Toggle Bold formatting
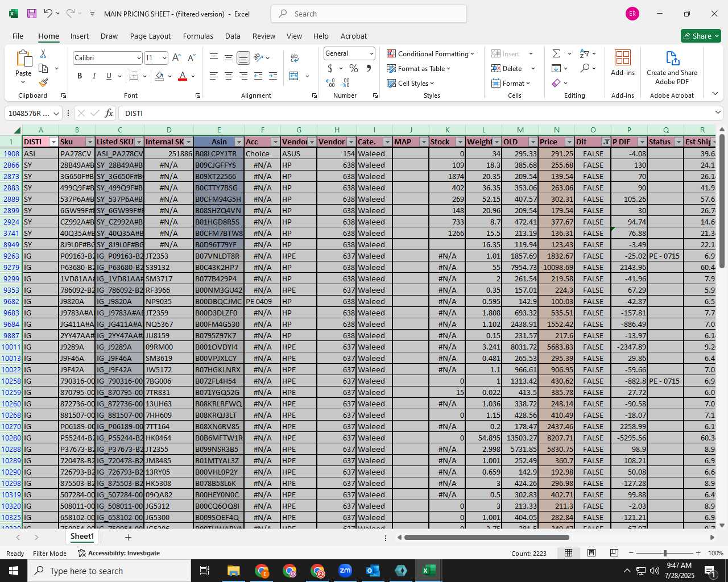This screenshot has height=582, width=728. (80, 76)
